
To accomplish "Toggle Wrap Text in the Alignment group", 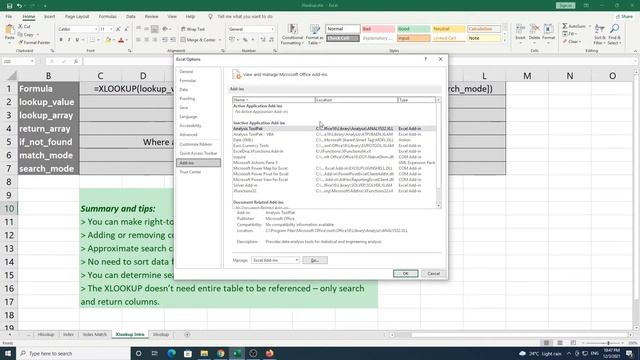I will (193, 29).
